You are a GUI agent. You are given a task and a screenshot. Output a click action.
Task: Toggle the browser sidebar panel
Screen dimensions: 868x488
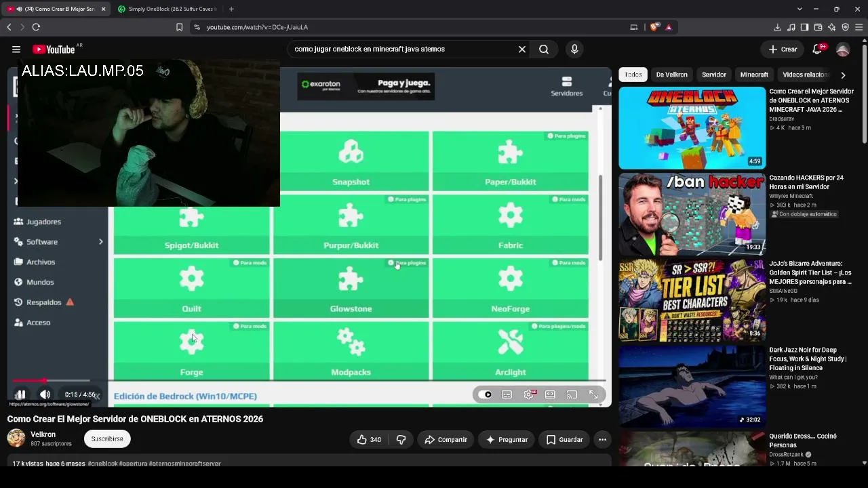pos(804,27)
